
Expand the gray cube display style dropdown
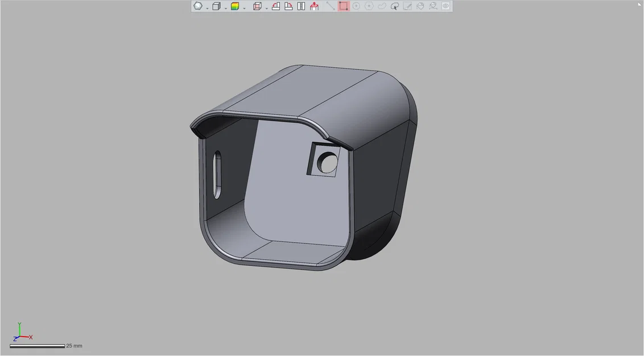pyautogui.click(x=225, y=8)
